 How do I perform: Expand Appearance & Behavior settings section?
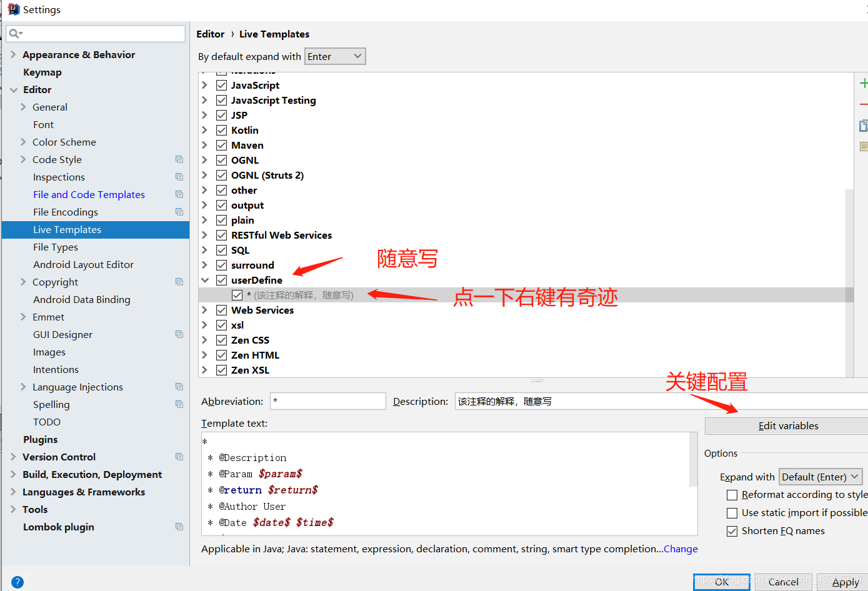coord(14,54)
